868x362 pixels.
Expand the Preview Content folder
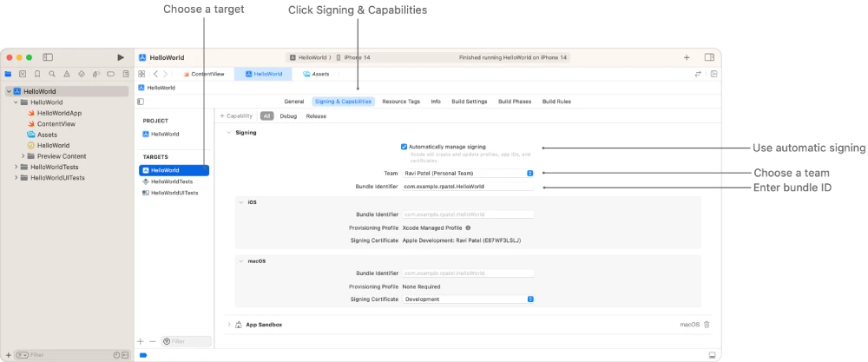(x=23, y=156)
